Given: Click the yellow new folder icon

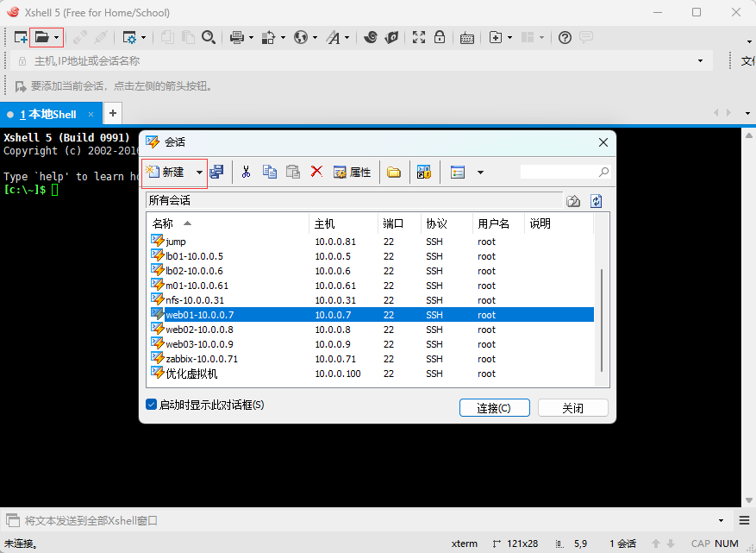Looking at the screenshot, I should coord(394,173).
